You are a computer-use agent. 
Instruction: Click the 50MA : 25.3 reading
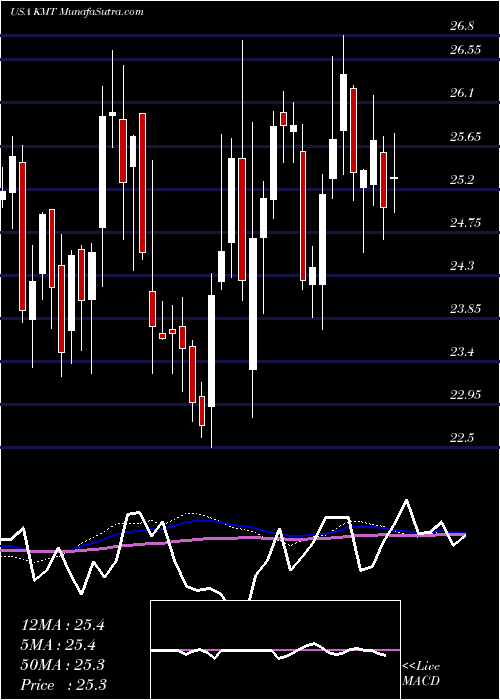tap(63, 665)
